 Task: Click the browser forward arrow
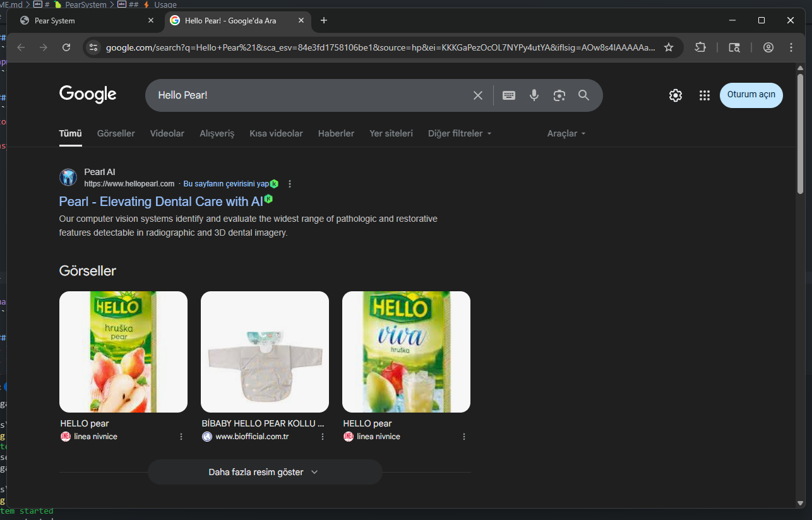[x=44, y=47]
